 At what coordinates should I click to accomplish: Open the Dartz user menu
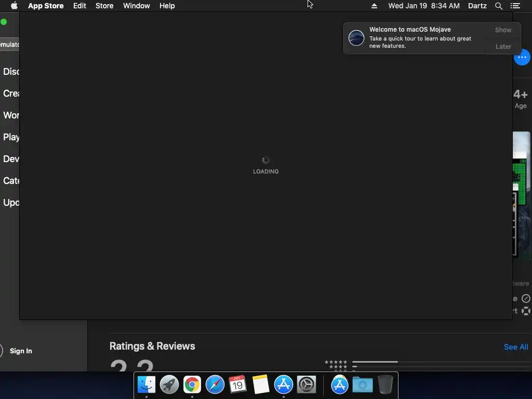pyautogui.click(x=477, y=6)
